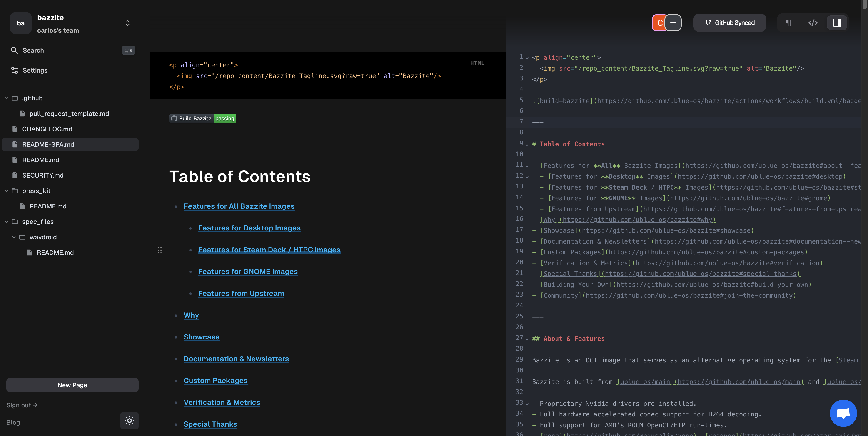868x436 pixels.
Task: Open Features for GNOME Images link
Action: pyautogui.click(x=248, y=272)
